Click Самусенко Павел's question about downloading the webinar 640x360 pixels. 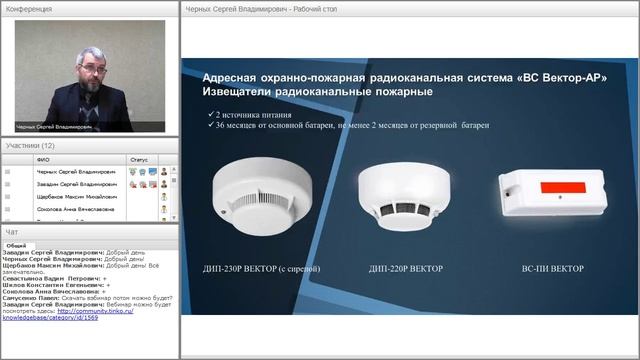[87, 298]
